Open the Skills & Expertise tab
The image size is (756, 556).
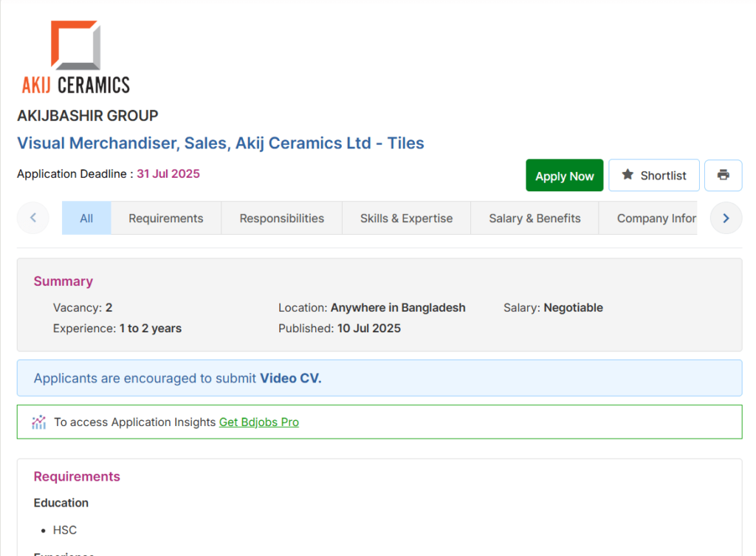407,218
